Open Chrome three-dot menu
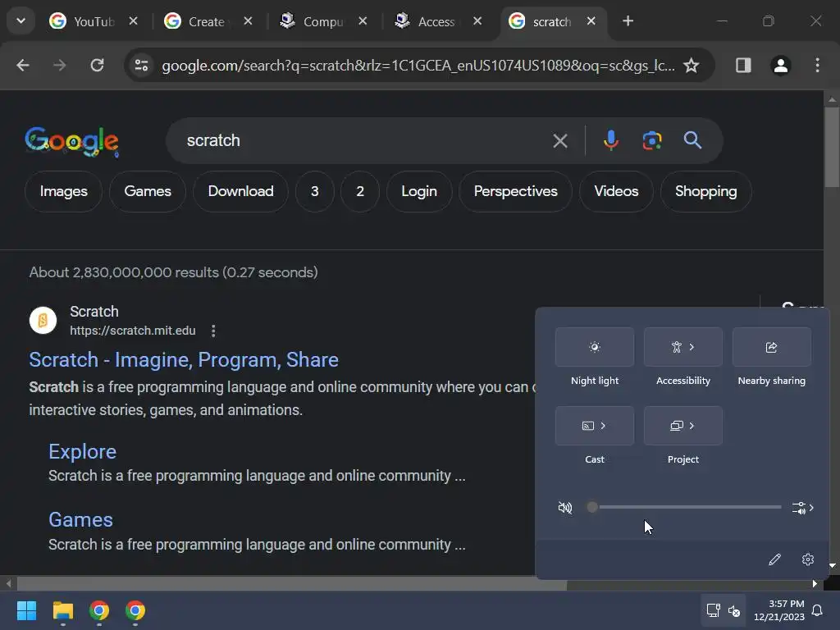 (817, 66)
